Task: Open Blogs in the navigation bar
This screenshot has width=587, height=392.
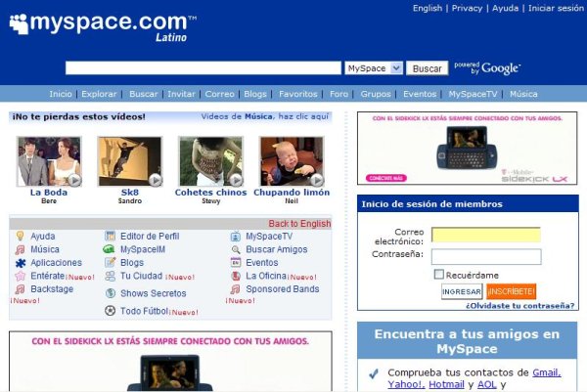Action: click(255, 94)
